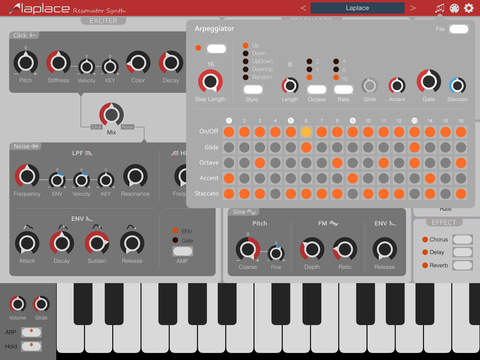Toggle the Delay effect switch
The height and width of the screenshot is (360, 480).
pyautogui.click(x=462, y=252)
